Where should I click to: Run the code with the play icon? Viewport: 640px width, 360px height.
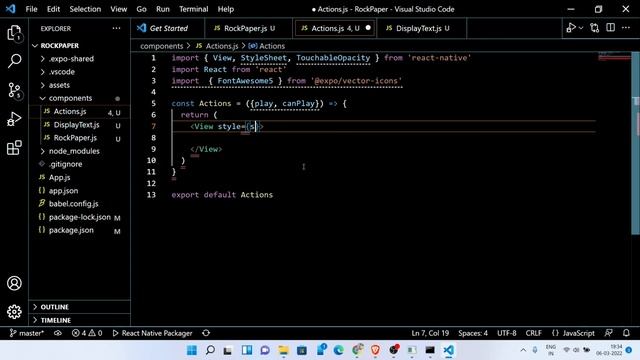(571, 28)
